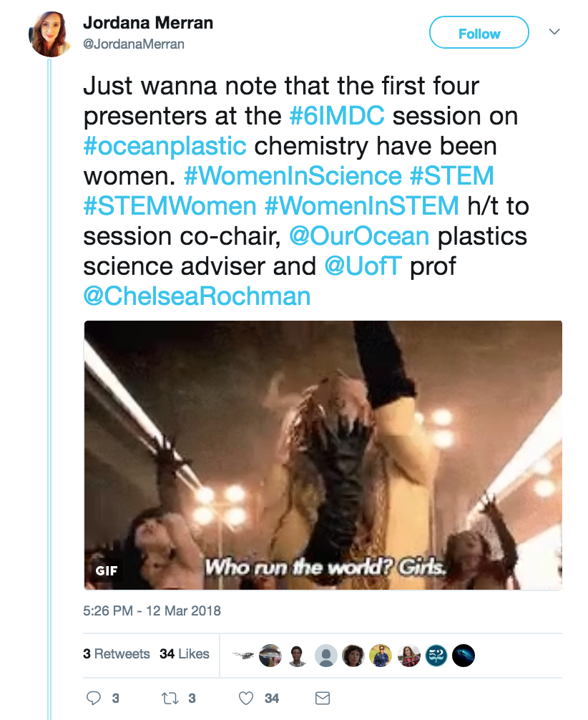
Task: Open the tweet options chevron dropdown
Action: tap(554, 32)
